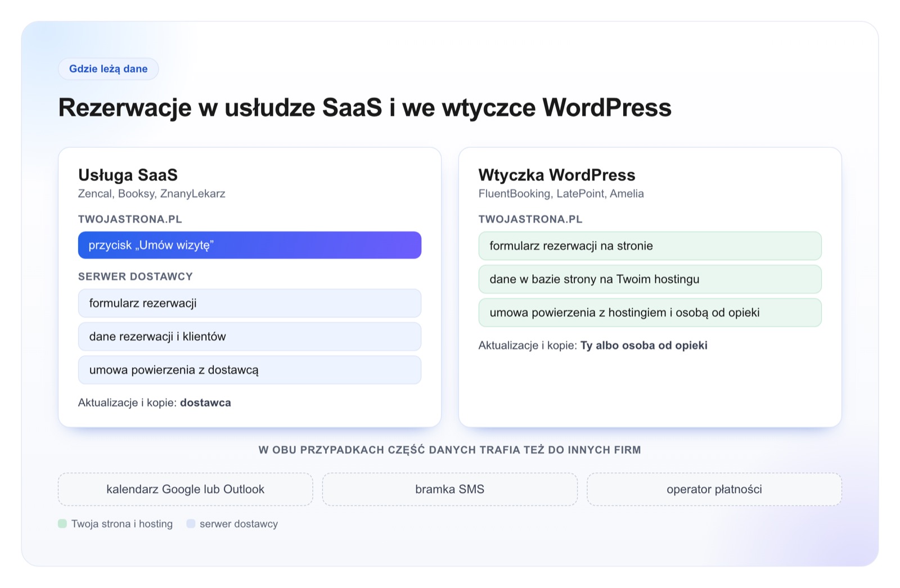Click "TWOJASTRONA.PL" label in the Usługa SaaS card
Screen dimensions: 900x588
(x=130, y=219)
